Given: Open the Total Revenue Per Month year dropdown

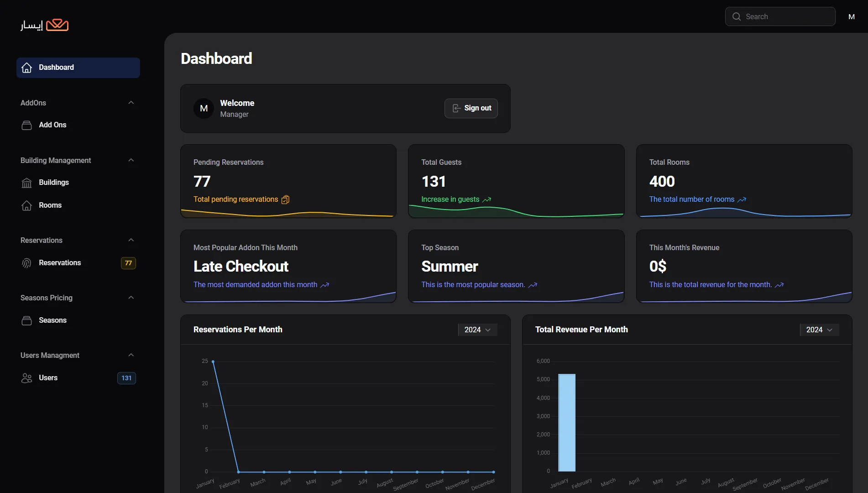Looking at the screenshot, I should pos(819,330).
